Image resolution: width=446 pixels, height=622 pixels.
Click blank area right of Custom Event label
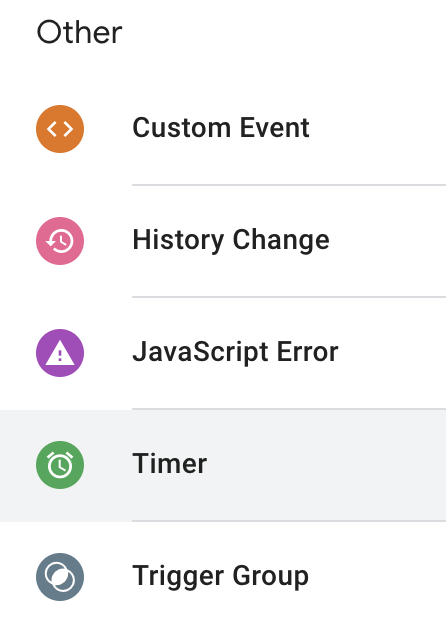coord(378,129)
